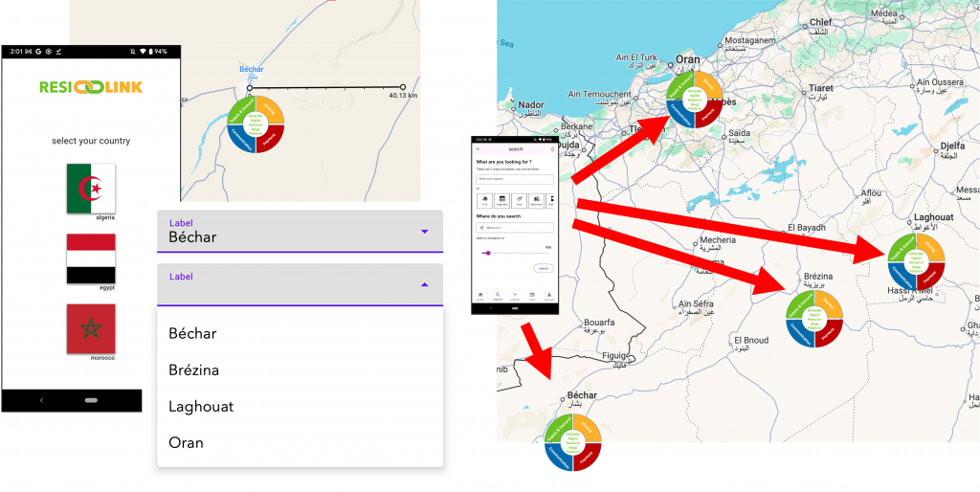Adjust the distance slider in search screen
Viewport: 980px width, 492px height.
click(488, 253)
